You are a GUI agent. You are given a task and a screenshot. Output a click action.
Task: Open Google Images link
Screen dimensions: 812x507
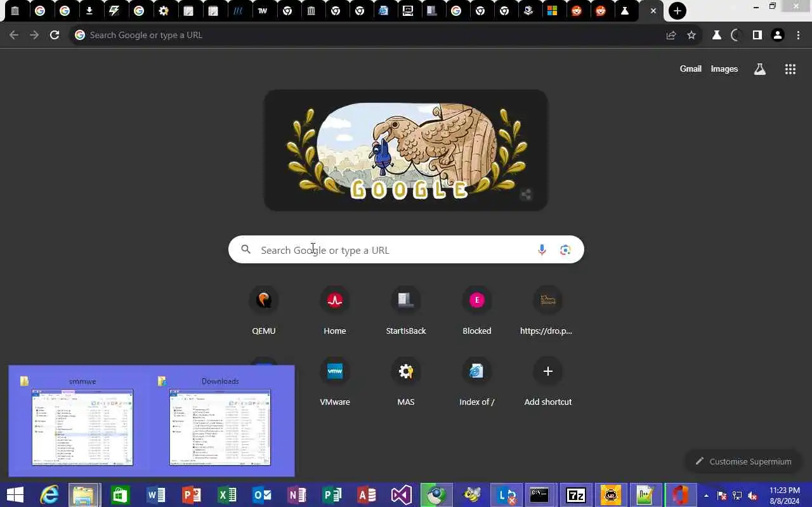[x=724, y=69]
